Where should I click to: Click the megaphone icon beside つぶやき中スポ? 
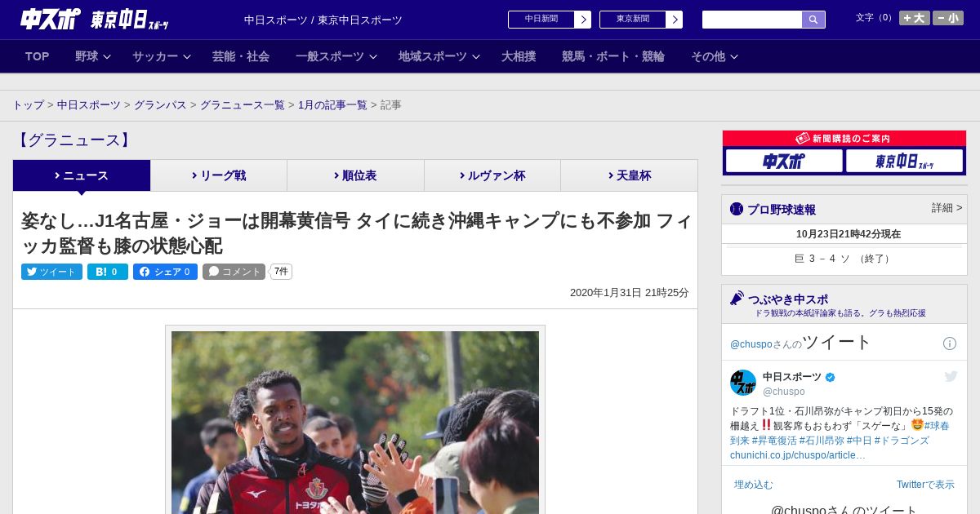click(x=737, y=299)
